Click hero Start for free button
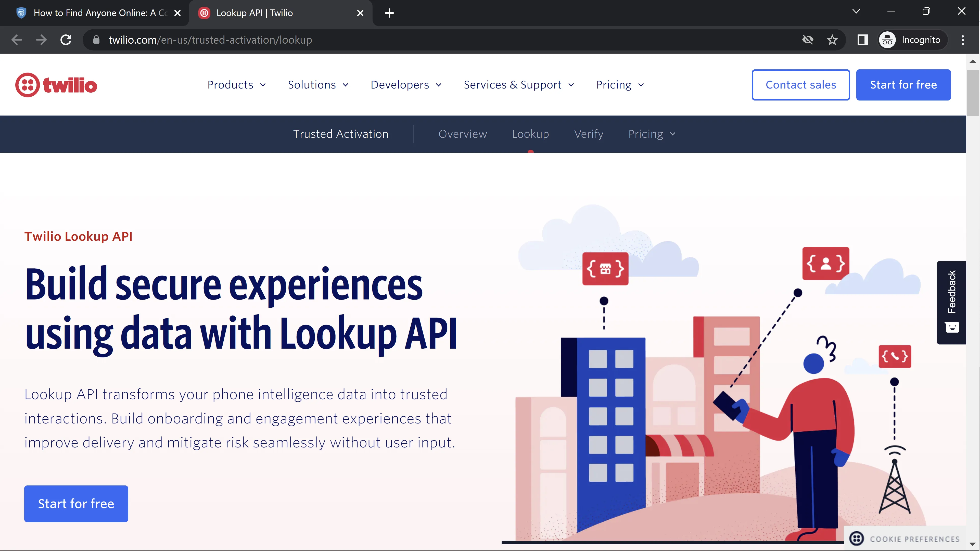 coord(76,504)
